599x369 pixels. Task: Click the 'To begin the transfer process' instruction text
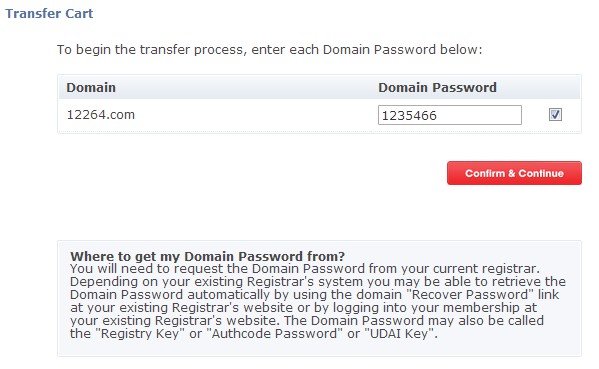tap(270, 50)
